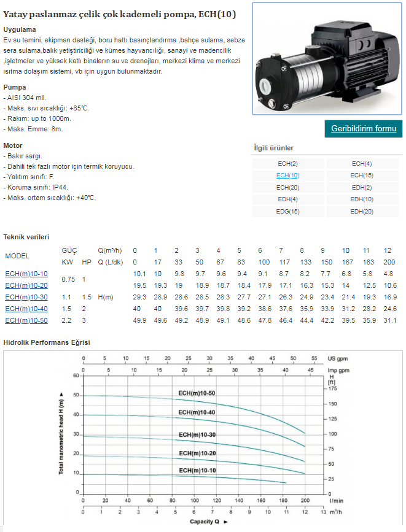Click the Hidrolik Performans Eğrisi heading
Image resolution: width=406 pixels, height=532 pixels.
click(x=47, y=342)
